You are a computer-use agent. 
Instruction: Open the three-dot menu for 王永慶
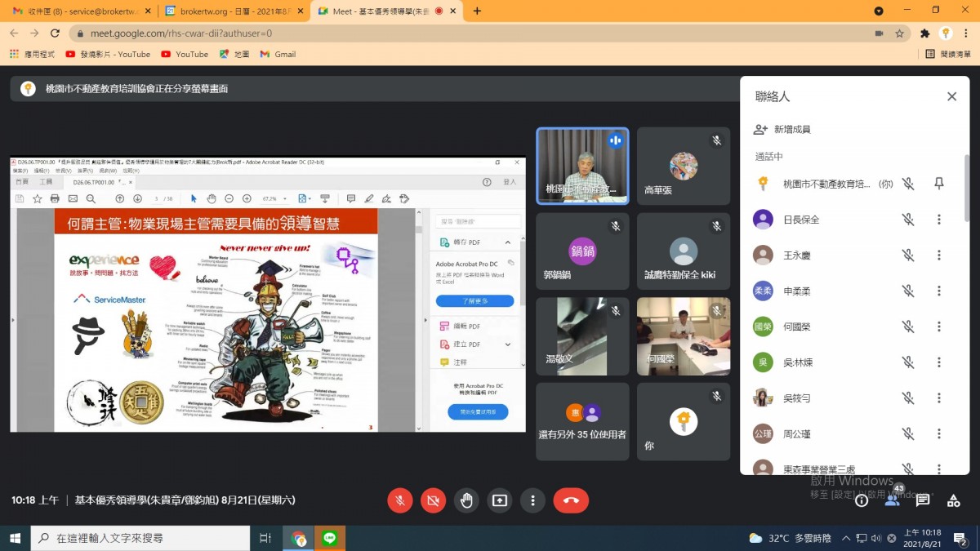pyautogui.click(x=939, y=256)
